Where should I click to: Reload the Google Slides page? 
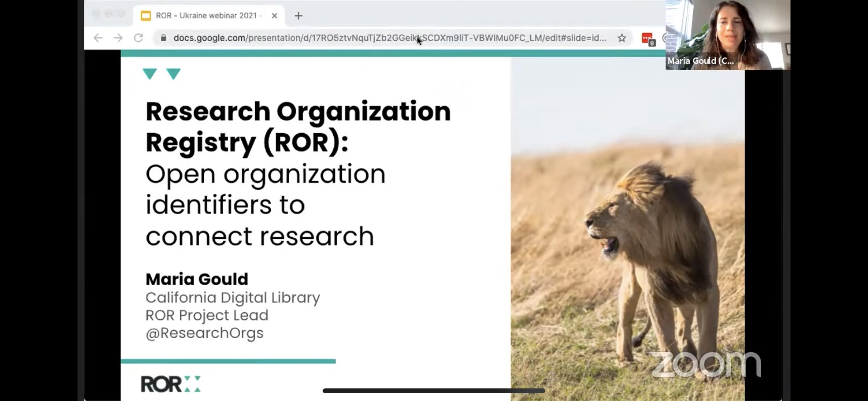pos(139,38)
